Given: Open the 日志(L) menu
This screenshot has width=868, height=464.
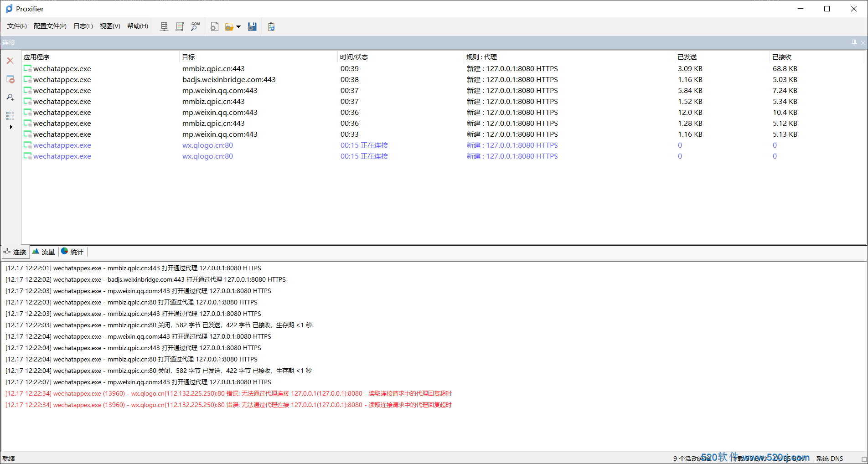Looking at the screenshot, I should coord(83,26).
